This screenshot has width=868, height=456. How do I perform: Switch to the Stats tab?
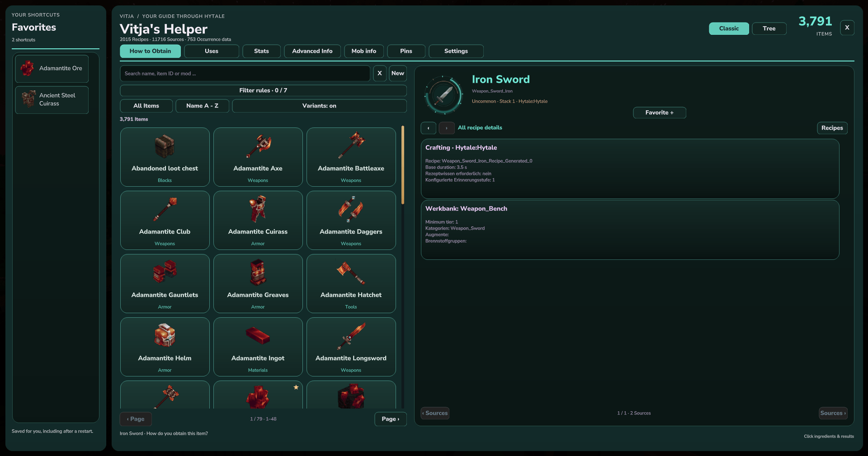point(261,51)
